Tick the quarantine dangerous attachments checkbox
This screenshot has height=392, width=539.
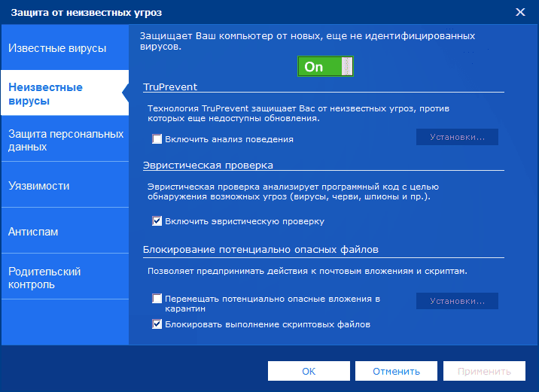[157, 299]
